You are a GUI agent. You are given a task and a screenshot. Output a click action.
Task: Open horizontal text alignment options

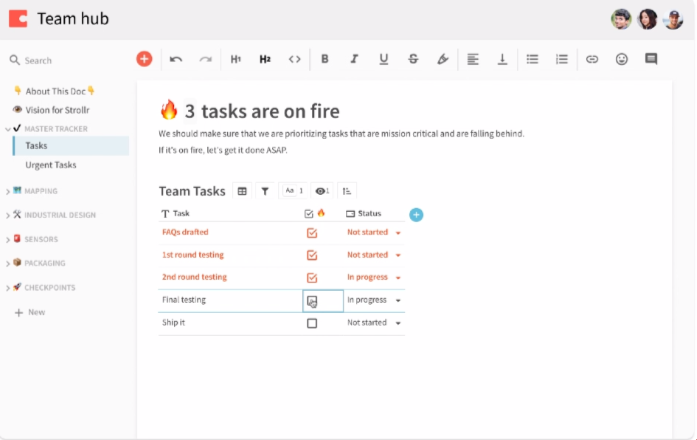(x=473, y=59)
